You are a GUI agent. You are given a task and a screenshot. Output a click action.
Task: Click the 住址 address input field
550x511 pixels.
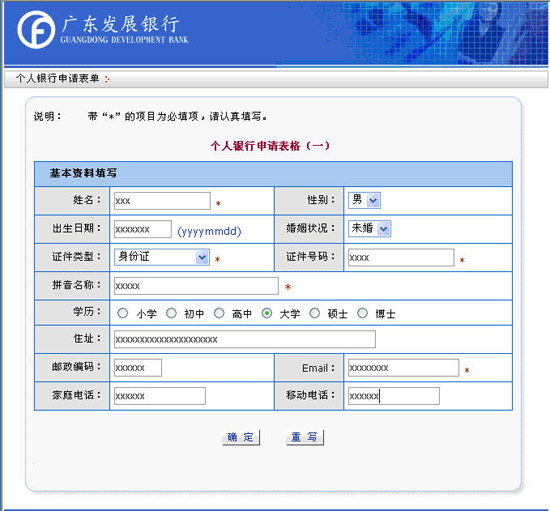(245, 339)
